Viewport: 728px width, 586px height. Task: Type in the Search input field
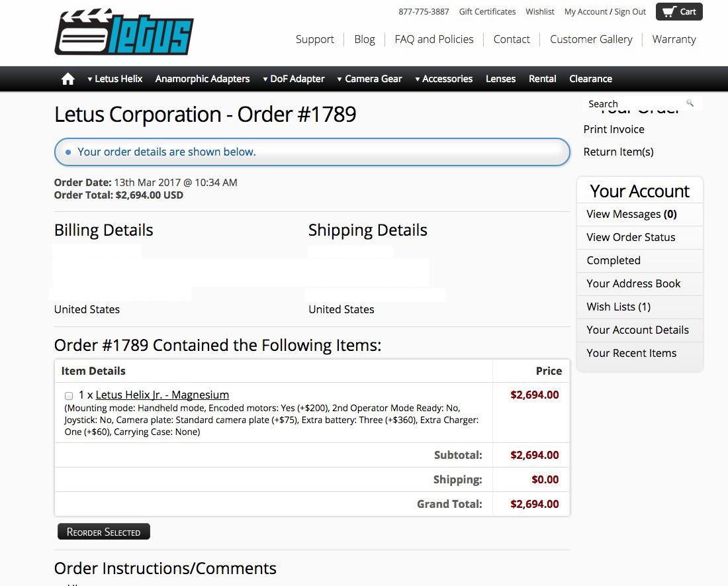pyautogui.click(x=635, y=104)
